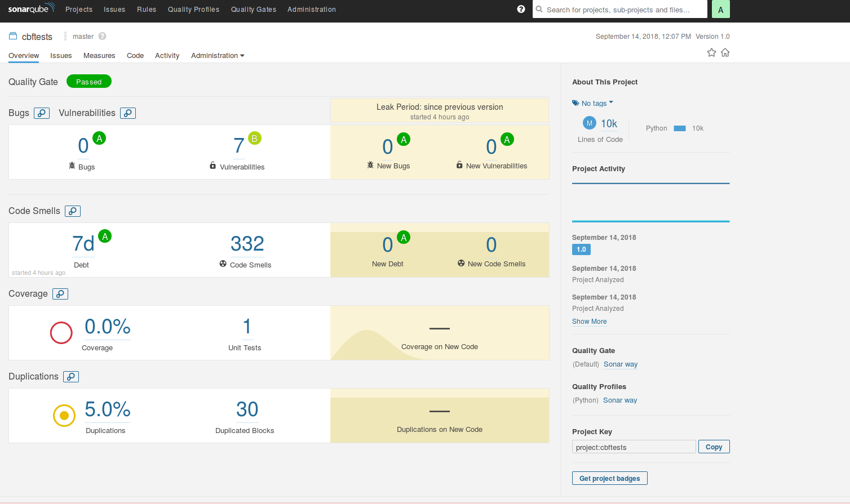Open the project Administration dropdown
Viewport: 850px width, 504px height.
pos(218,55)
